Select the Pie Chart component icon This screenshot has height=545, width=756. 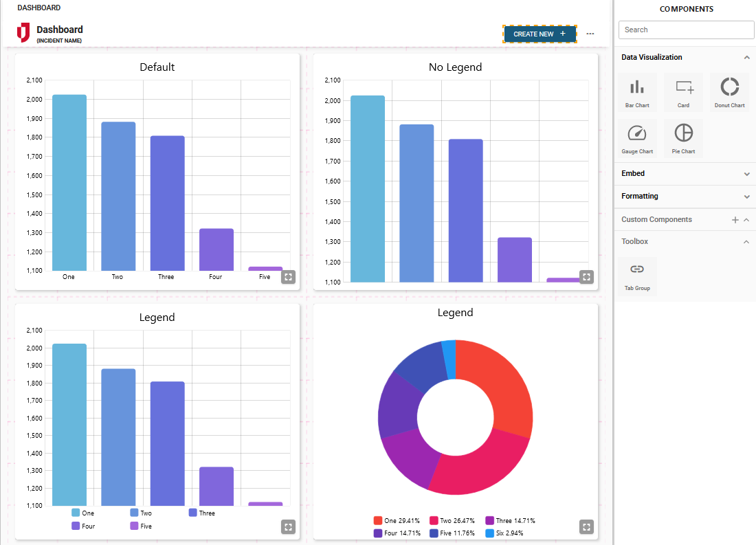[683, 138]
